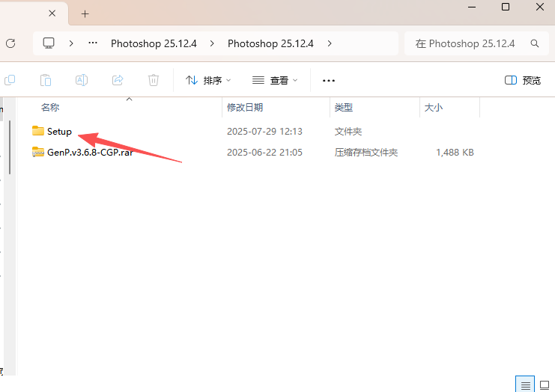Click the Share icon in the toolbar

(x=118, y=80)
